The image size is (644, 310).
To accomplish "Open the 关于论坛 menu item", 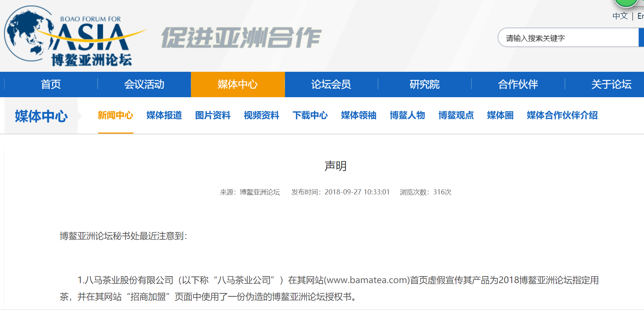I will [611, 84].
